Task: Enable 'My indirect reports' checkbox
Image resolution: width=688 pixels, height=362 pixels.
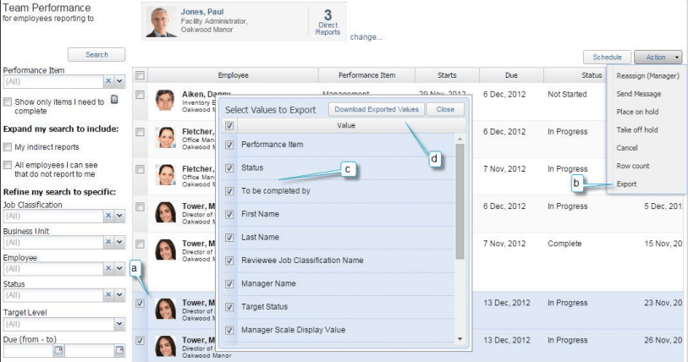Action: [7, 147]
